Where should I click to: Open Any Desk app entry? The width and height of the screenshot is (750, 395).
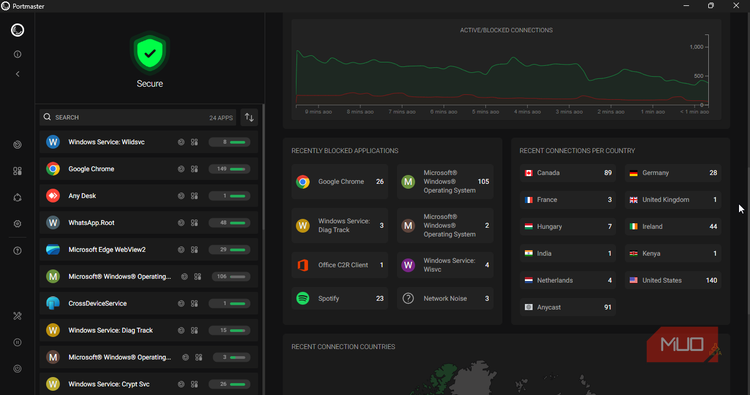[149, 196]
